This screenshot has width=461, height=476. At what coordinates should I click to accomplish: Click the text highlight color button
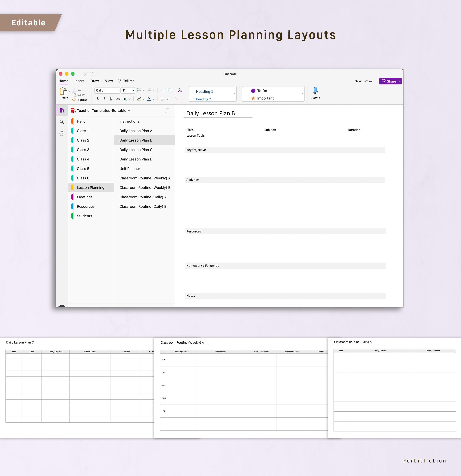[x=139, y=99]
